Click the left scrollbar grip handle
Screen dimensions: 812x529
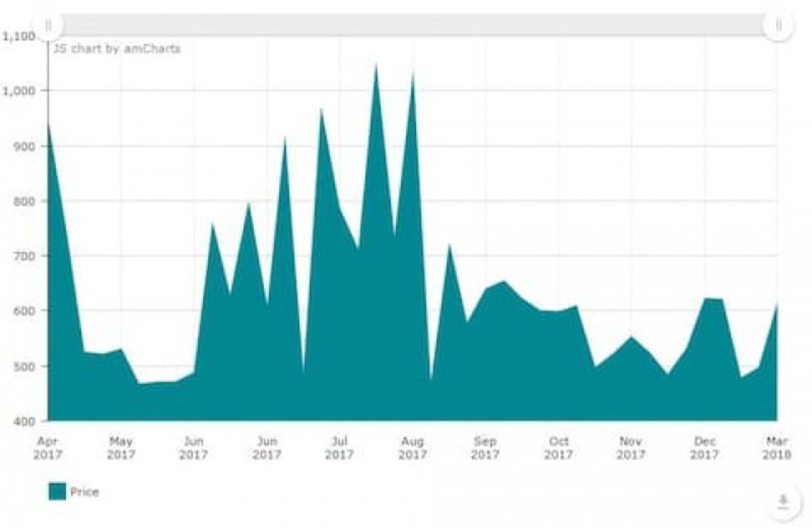point(48,26)
